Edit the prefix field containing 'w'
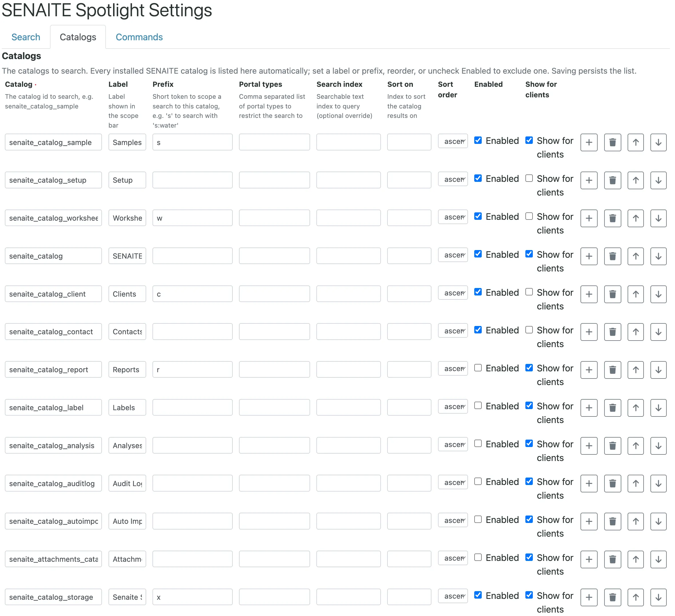Image resolution: width=675 pixels, height=616 pixels. (192, 218)
